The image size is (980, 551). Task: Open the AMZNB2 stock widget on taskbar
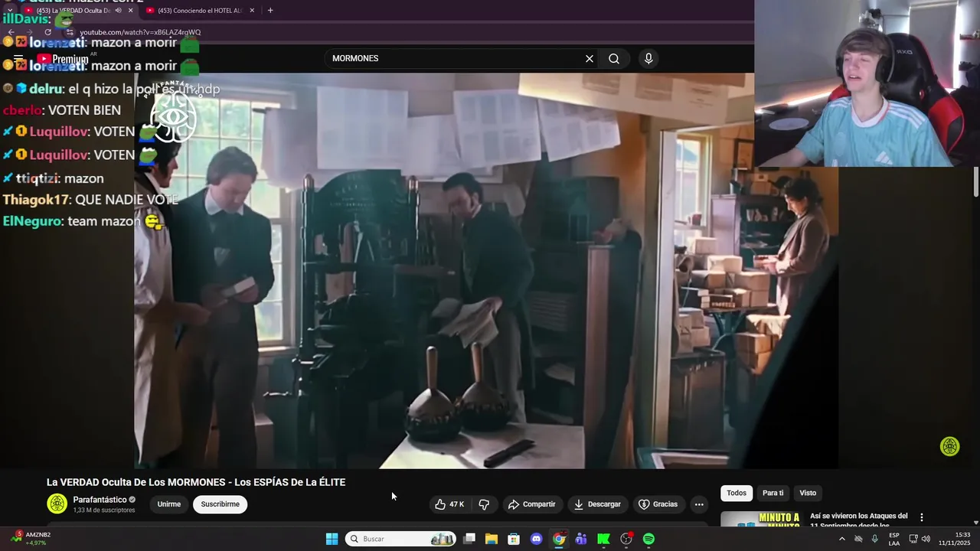[32, 539]
